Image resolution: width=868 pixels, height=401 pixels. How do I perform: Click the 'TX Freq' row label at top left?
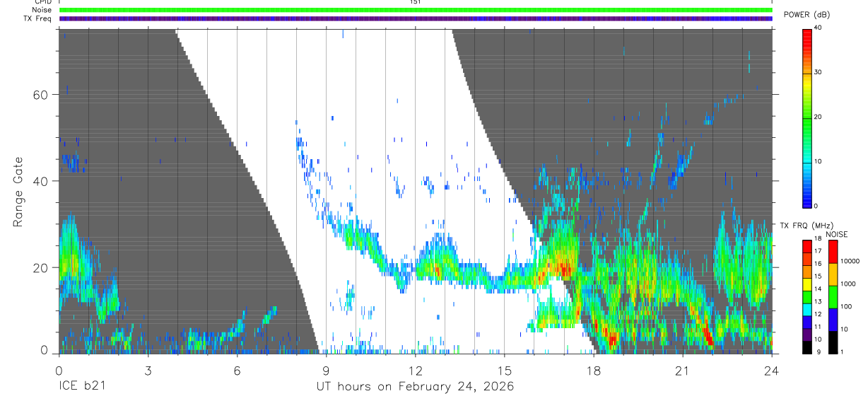(x=37, y=18)
